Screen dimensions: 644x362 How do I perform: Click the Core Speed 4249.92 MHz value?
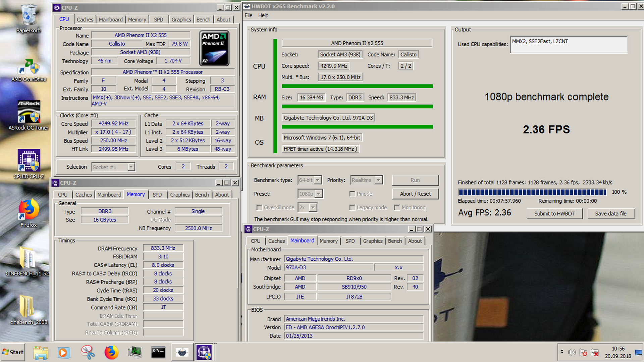click(x=113, y=124)
